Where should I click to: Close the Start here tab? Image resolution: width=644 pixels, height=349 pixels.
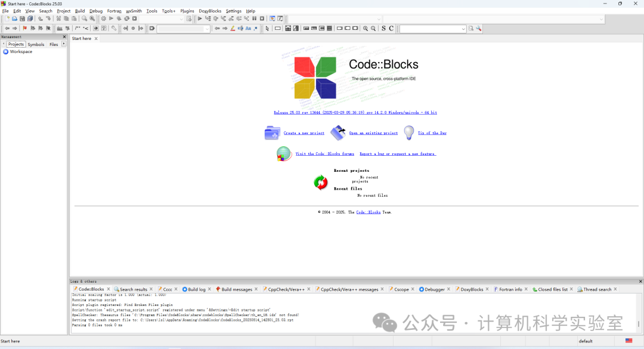tap(96, 39)
